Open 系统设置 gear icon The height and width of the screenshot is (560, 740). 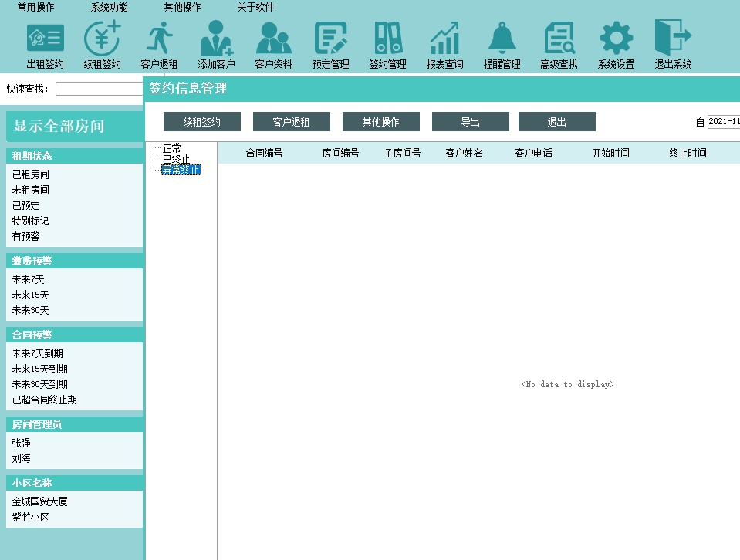pos(616,39)
